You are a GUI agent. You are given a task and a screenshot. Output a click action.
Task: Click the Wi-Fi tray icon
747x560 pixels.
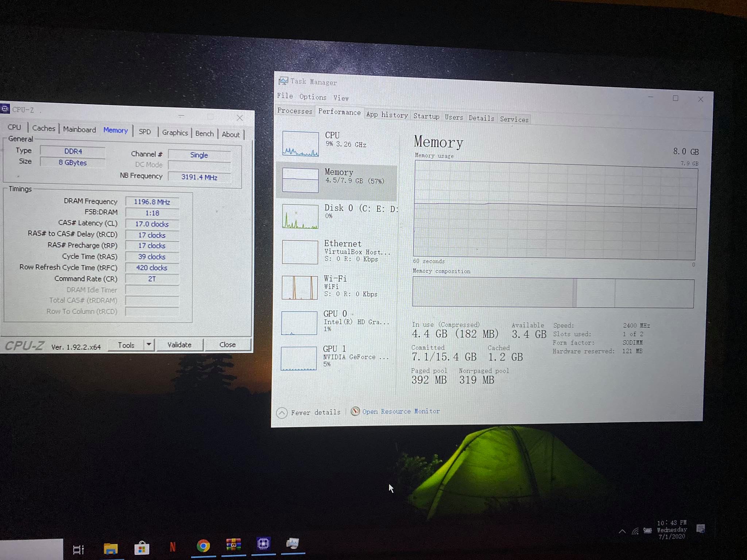click(635, 531)
